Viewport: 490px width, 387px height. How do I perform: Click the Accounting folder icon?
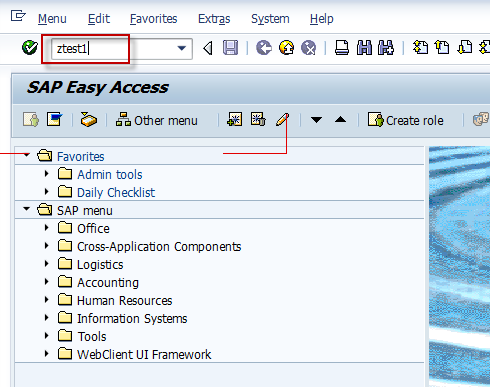point(65,281)
